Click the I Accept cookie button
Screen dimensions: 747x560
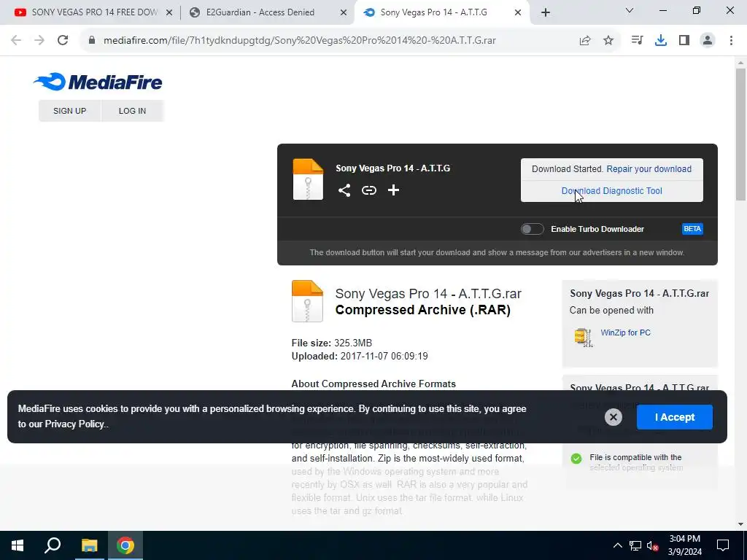[x=675, y=417]
